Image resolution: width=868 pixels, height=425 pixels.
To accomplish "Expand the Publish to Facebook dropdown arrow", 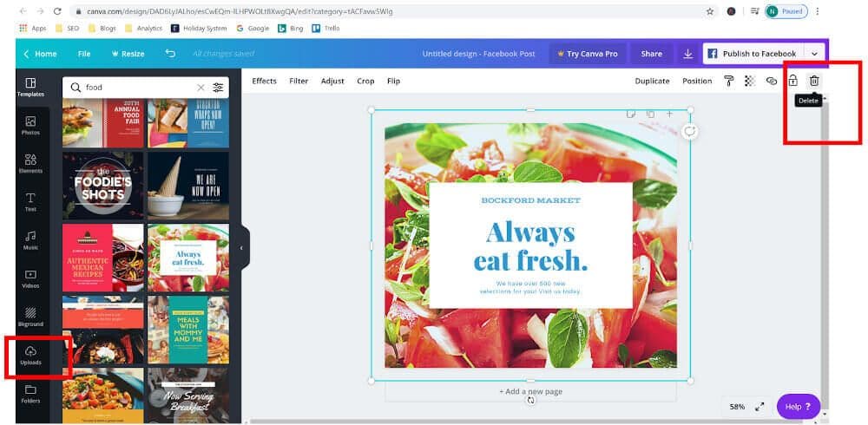I will pos(814,54).
